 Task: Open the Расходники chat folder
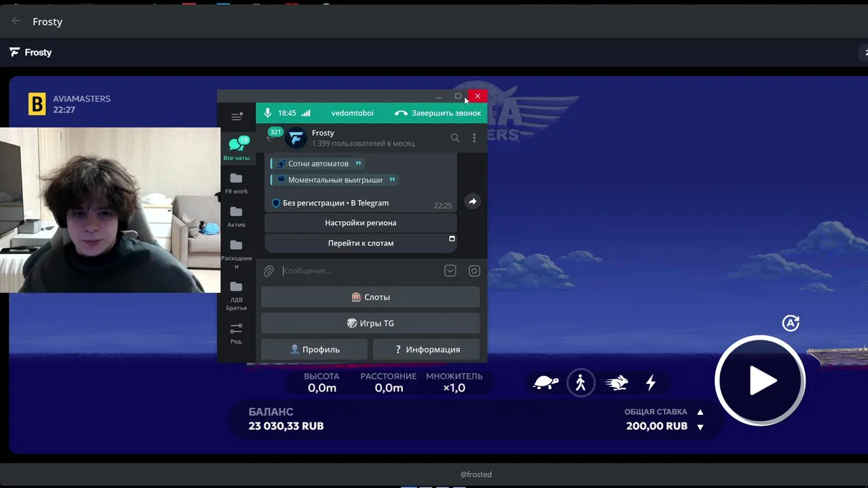237,253
